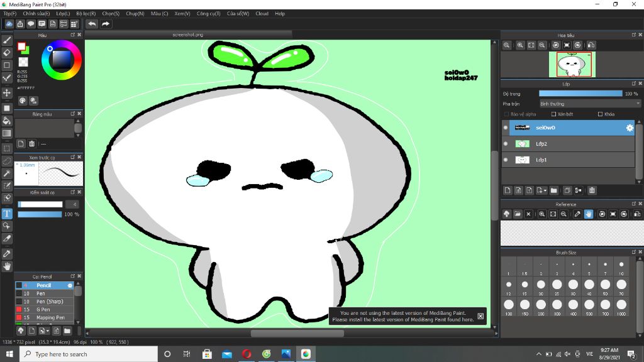Open the brush folder icon
The width and height of the screenshot is (644, 362).
(x=67, y=331)
